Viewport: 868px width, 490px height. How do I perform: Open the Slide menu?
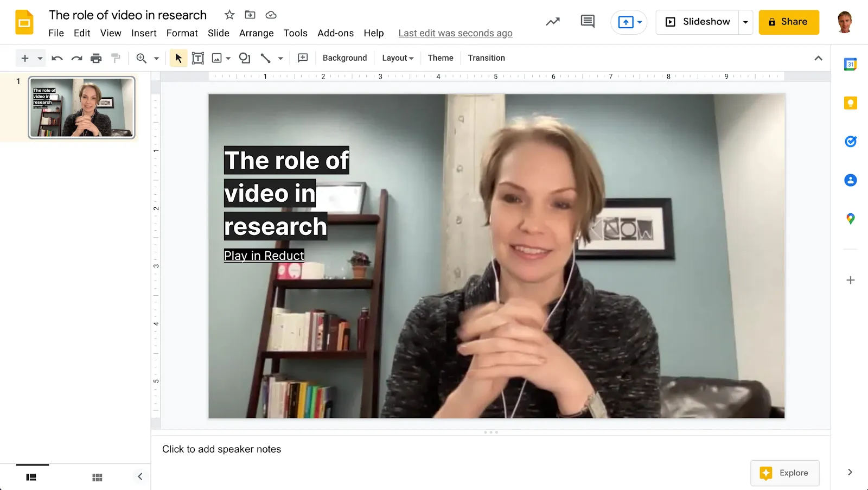click(x=219, y=33)
